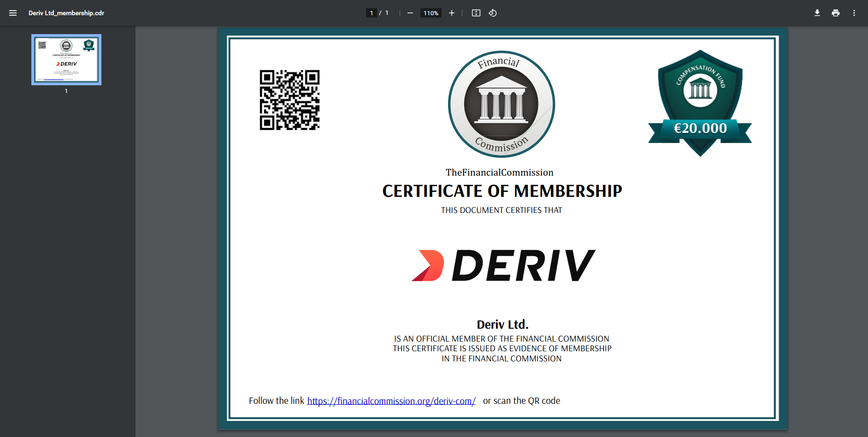Click the zoom in plus button
Screen dimensions: 868x437
452,13
